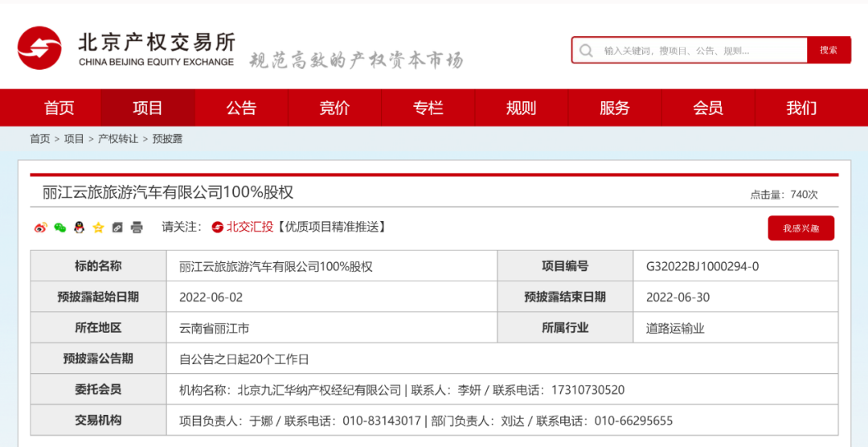
Task: Open the 首页 navigation menu
Action: pyautogui.click(x=59, y=108)
